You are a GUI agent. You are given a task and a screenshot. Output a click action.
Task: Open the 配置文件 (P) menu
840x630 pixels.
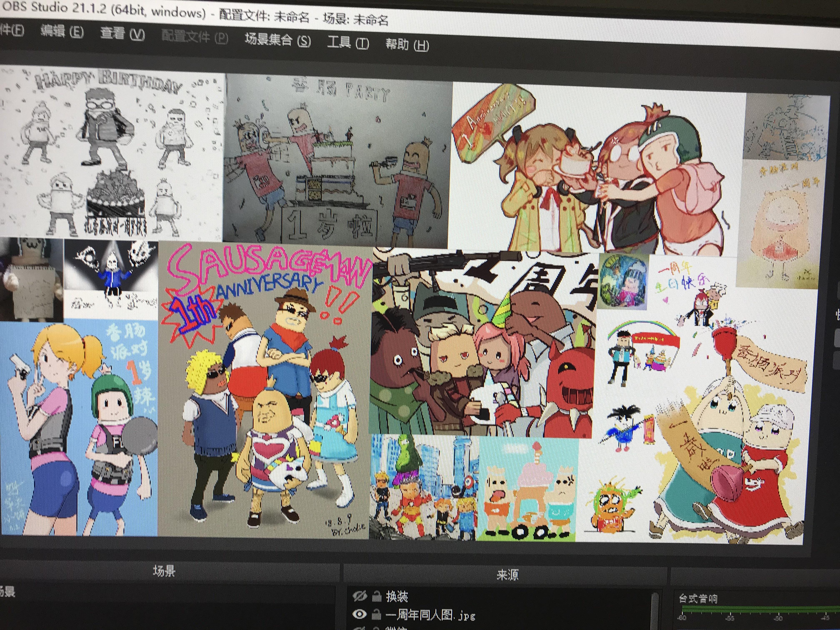click(x=194, y=37)
